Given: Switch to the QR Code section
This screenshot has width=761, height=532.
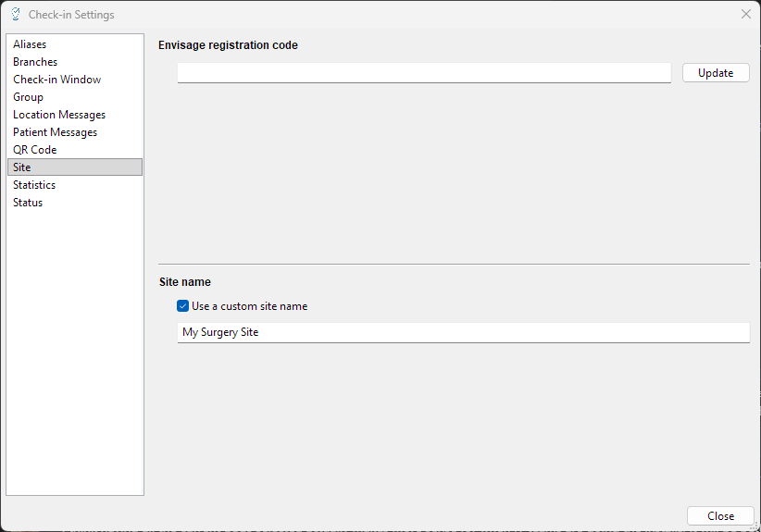Looking at the screenshot, I should pyautogui.click(x=34, y=150).
